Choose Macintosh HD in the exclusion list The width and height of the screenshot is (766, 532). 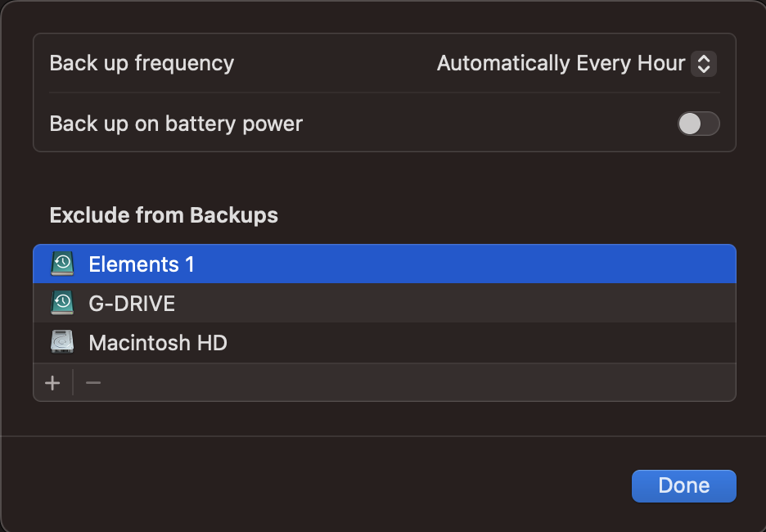coord(158,343)
